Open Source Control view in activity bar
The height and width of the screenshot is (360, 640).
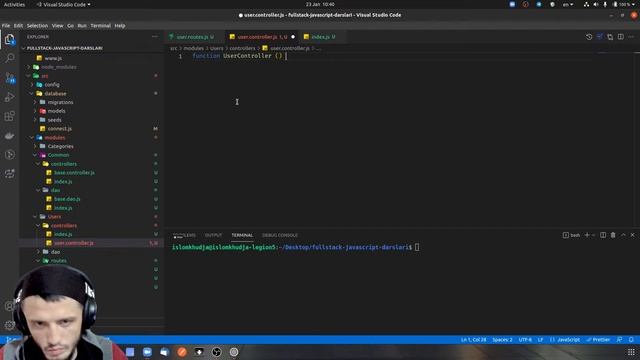click(x=9, y=78)
